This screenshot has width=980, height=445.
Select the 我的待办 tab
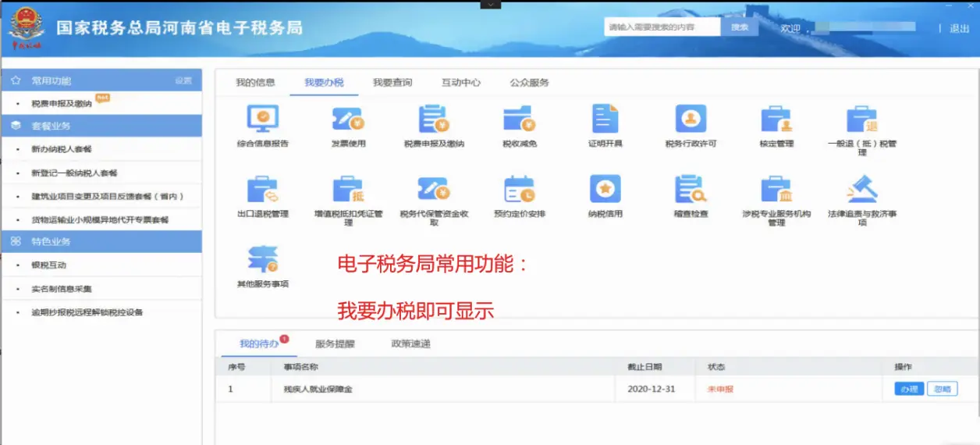tap(258, 344)
